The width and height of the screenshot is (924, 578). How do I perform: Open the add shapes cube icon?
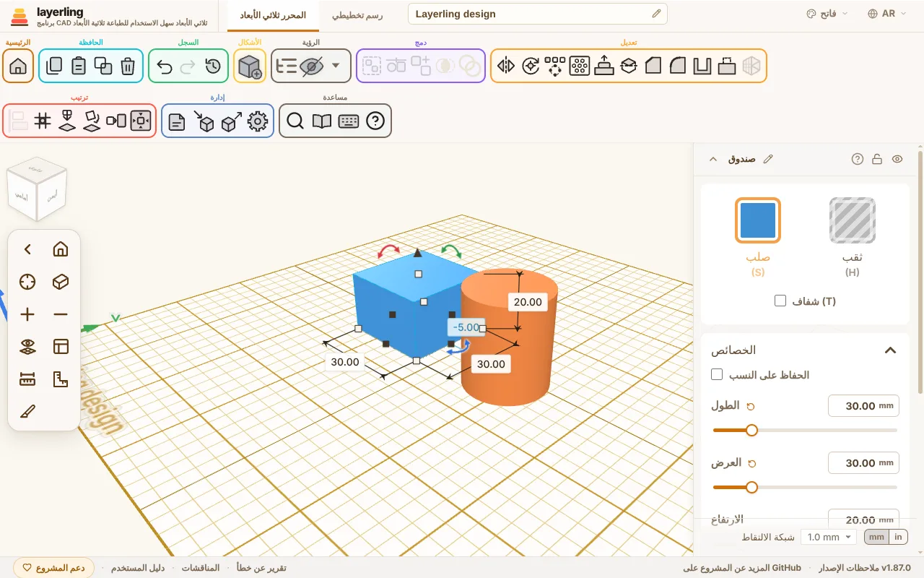(x=250, y=66)
